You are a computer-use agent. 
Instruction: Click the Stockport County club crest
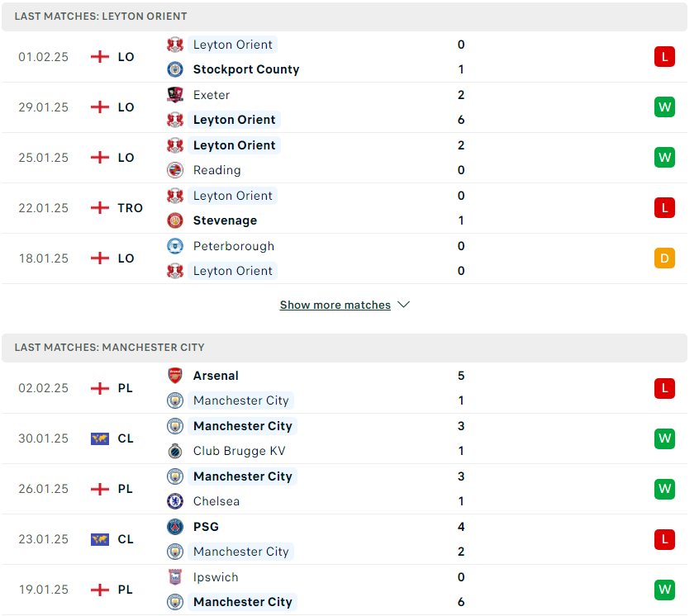(x=175, y=69)
